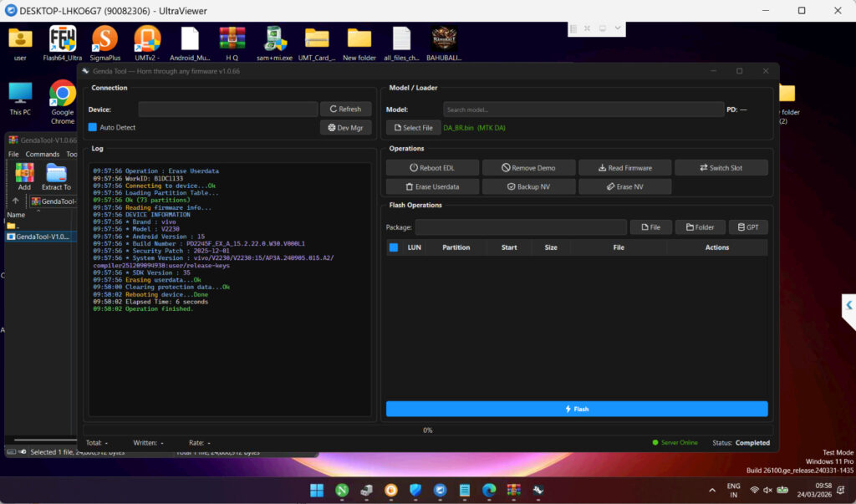Image resolution: width=856 pixels, height=504 pixels.
Task: Open Microsoft Edge from the taskbar
Action: [x=489, y=490]
